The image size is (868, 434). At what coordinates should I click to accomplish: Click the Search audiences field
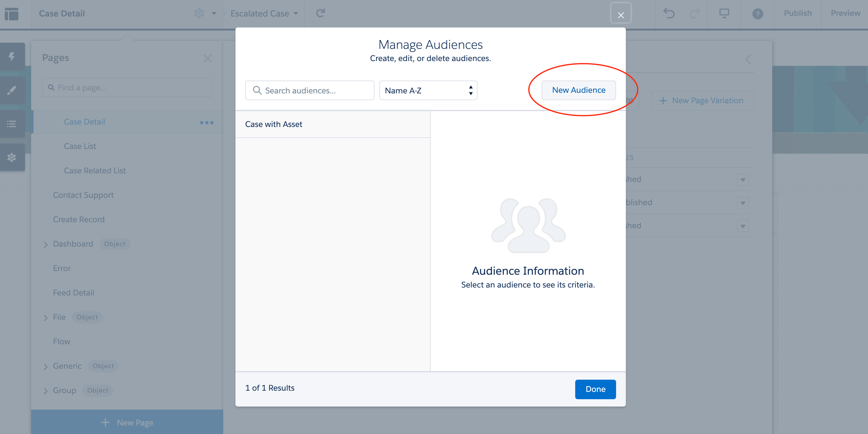click(x=309, y=90)
